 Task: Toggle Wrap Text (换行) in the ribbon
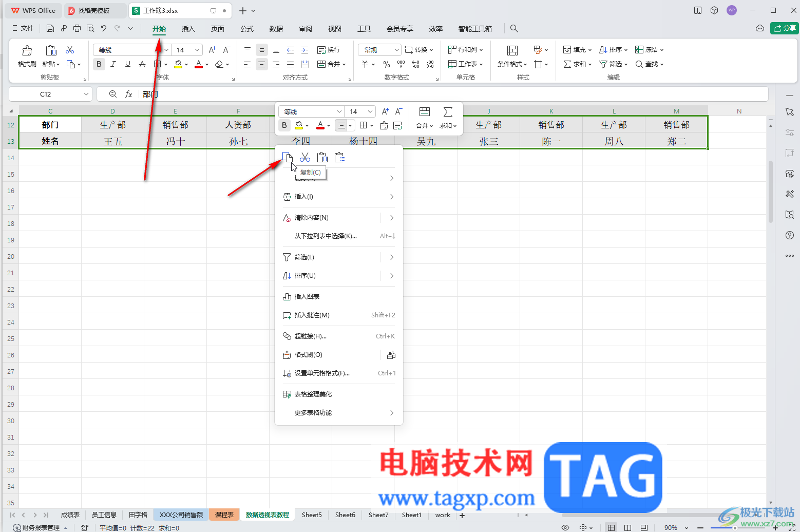tap(329, 50)
